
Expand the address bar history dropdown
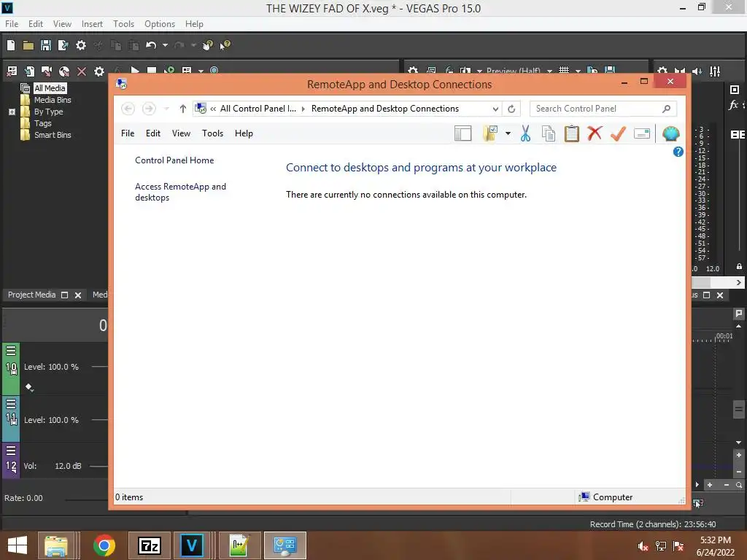[x=495, y=109]
